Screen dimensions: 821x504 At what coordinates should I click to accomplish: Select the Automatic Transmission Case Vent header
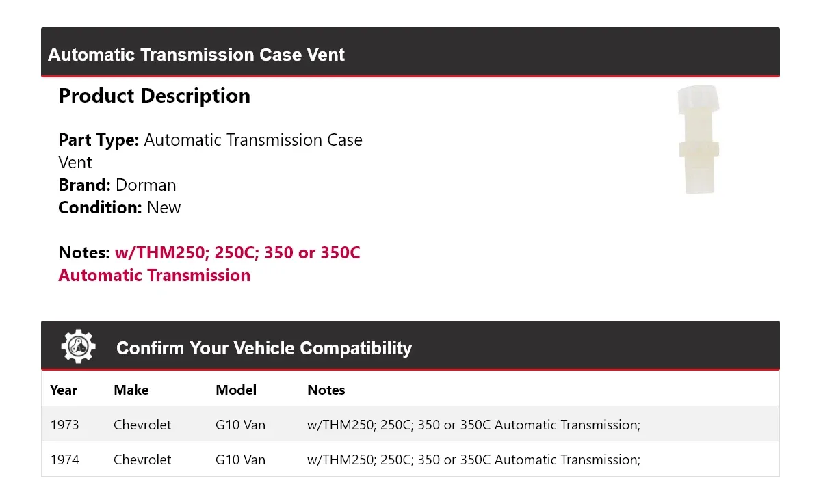(x=196, y=55)
